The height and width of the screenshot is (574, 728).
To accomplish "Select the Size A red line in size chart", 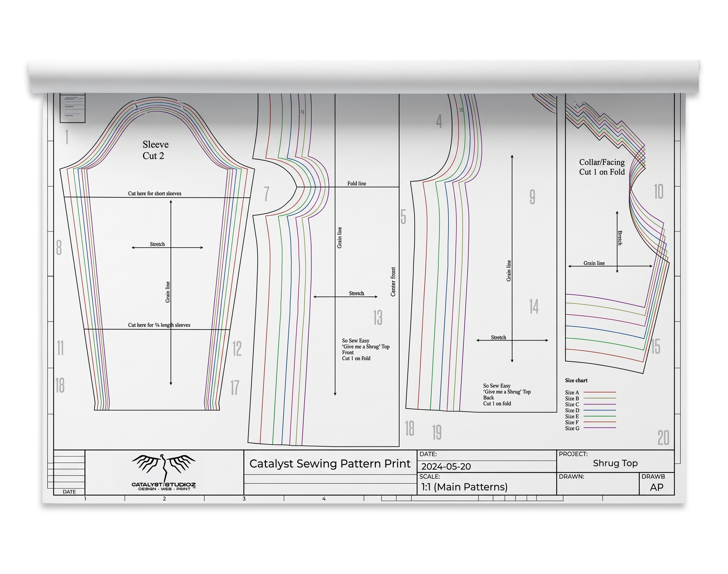I will [x=600, y=392].
